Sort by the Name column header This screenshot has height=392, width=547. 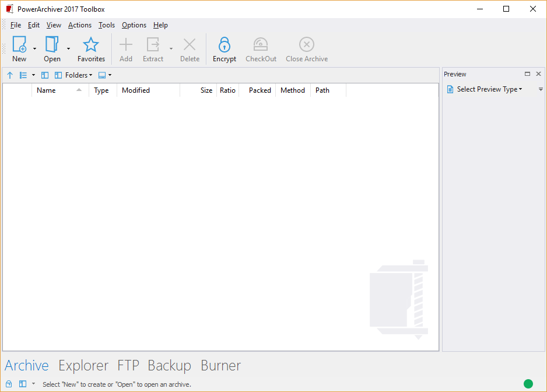pyautogui.click(x=60, y=90)
